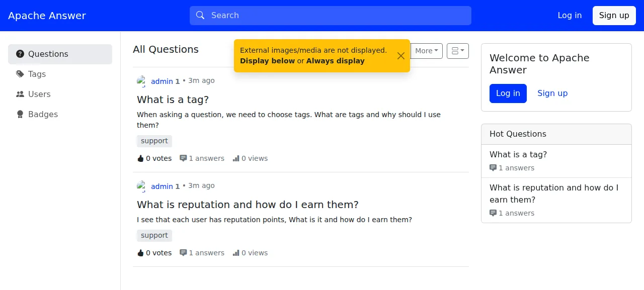The image size is (644, 290).
Task: Click "1 answers" text on reputation question post
Action: (x=206, y=253)
